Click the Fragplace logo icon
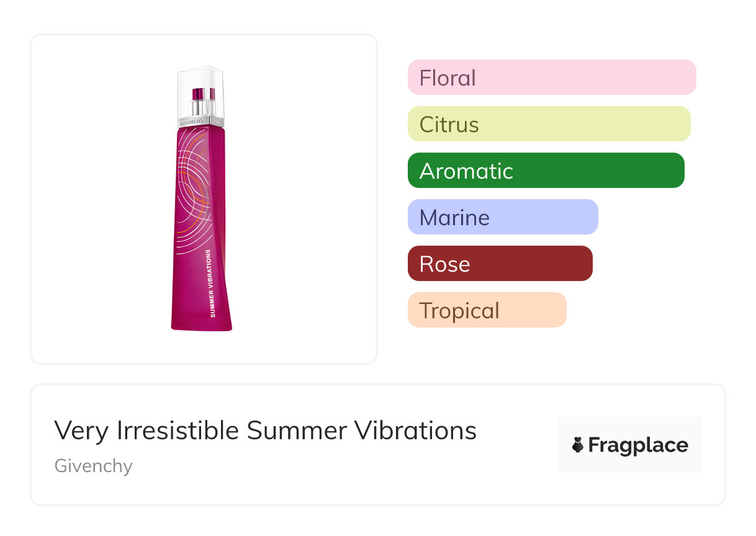Screen dimensions: 756x536 click(x=578, y=445)
